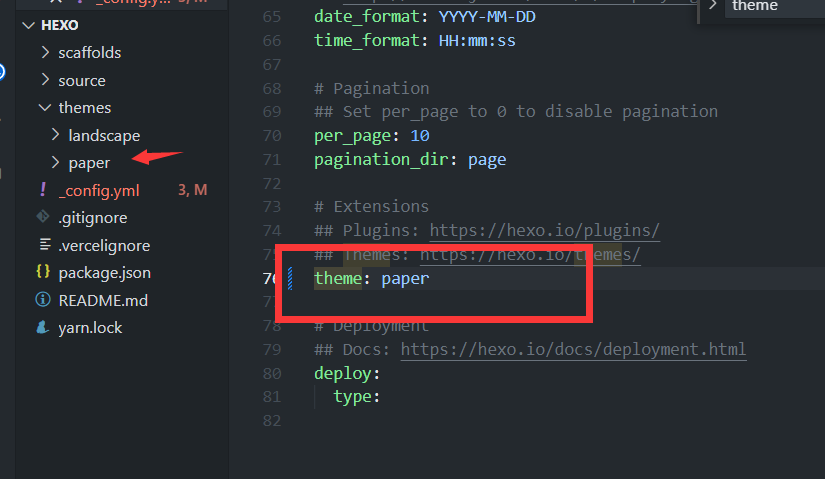Screen dimensions: 825x479
Task: Click the yarn.lock file icon
Action: 43,327
